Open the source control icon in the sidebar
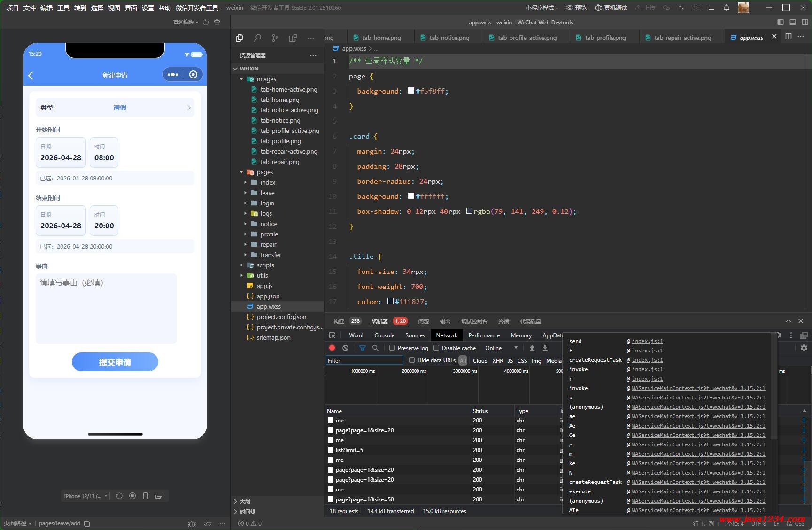This screenshot has height=530, width=812. point(275,38)
